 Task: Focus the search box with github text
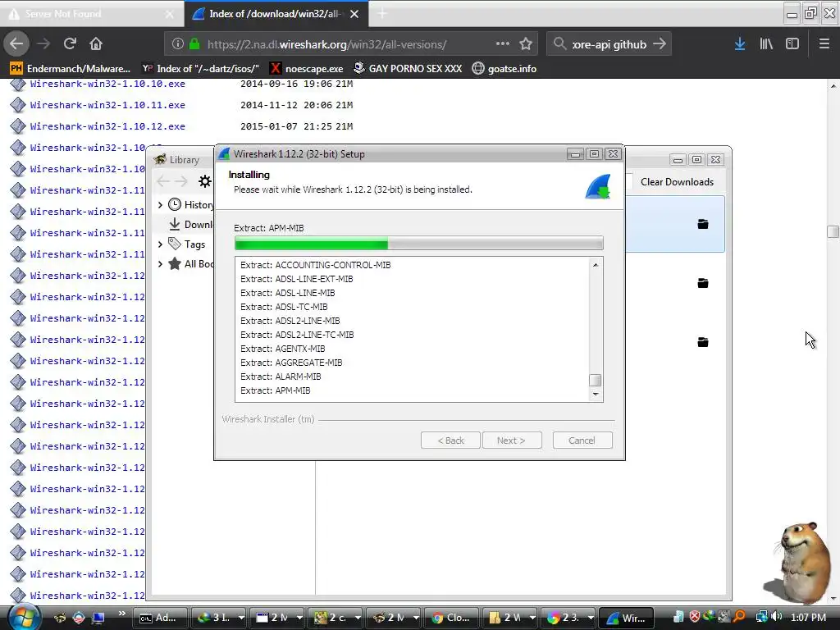(609, 44)
